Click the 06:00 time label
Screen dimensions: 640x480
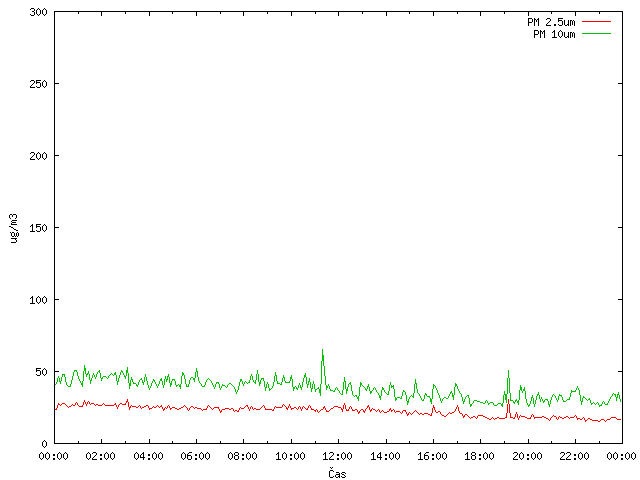tap(196, 456)
